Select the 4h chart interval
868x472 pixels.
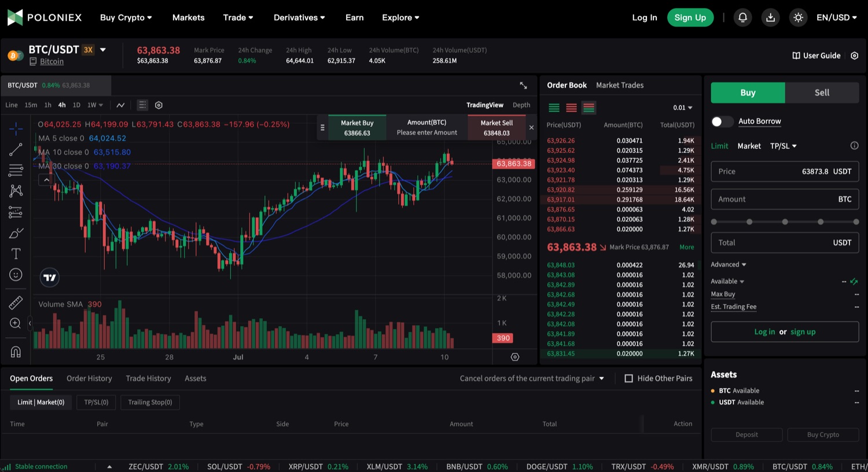[62, 105]
